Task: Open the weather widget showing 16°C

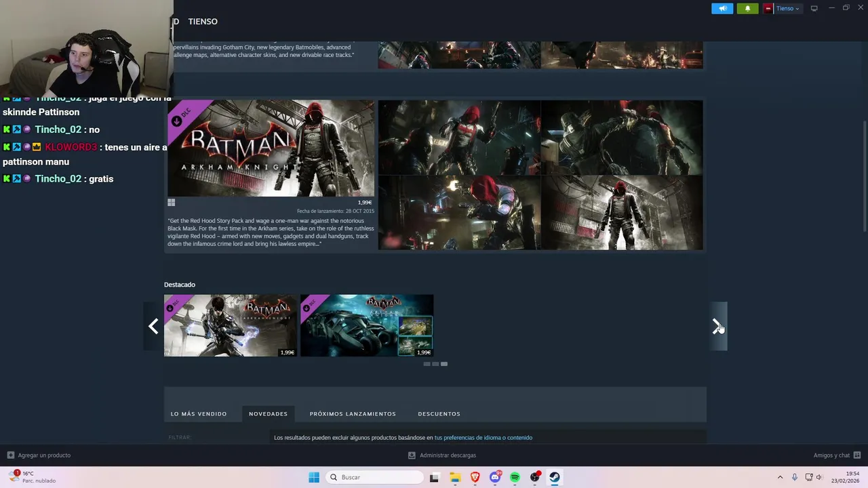Action: point(33,477)
